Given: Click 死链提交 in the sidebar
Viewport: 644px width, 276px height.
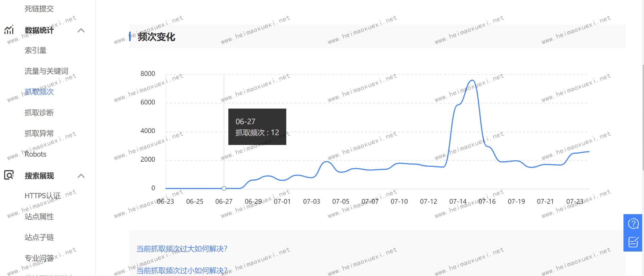Looking at the screenshot, I should (39, 9).
